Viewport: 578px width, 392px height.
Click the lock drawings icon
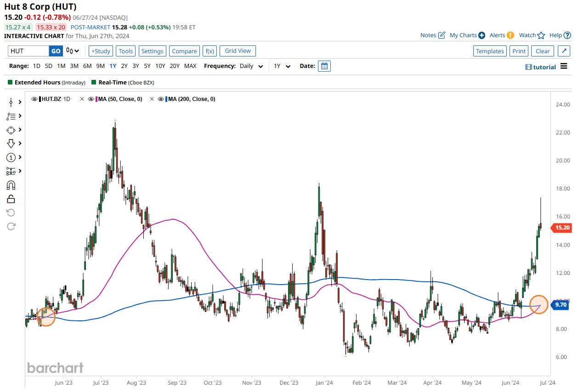[x=11, y=199]
